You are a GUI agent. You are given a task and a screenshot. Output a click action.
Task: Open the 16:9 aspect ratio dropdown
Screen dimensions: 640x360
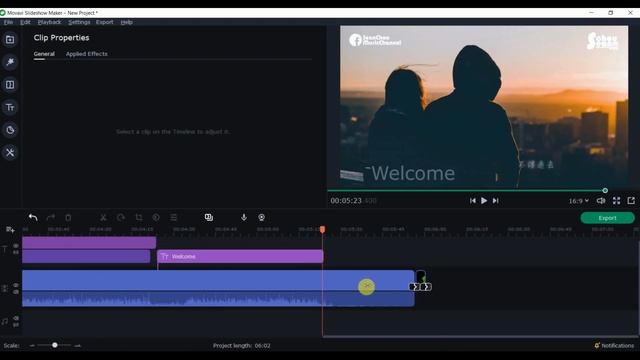579,201
